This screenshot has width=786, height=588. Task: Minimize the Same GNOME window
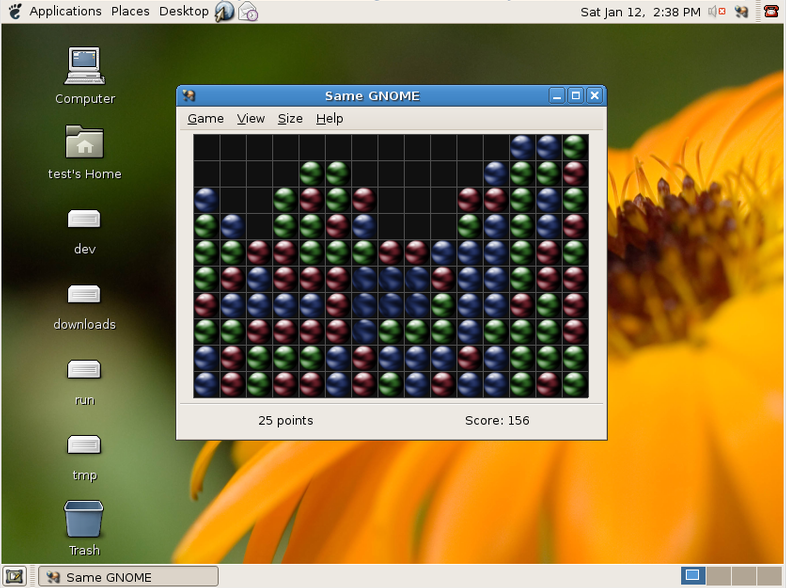click(x=556, y=95)
